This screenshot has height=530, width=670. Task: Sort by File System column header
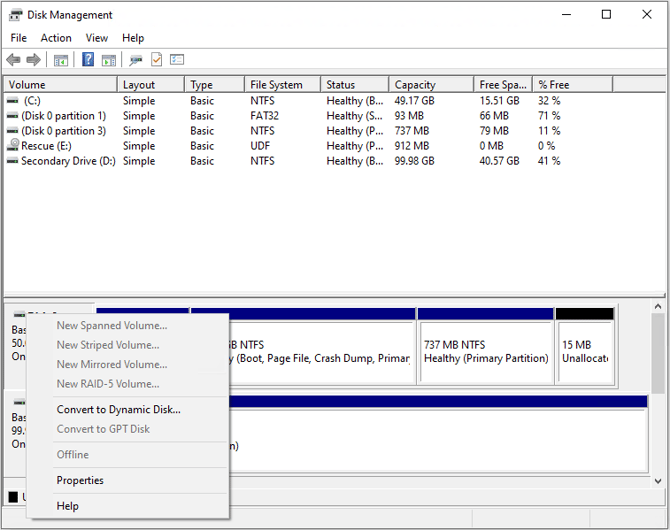(x=282, y=85)
